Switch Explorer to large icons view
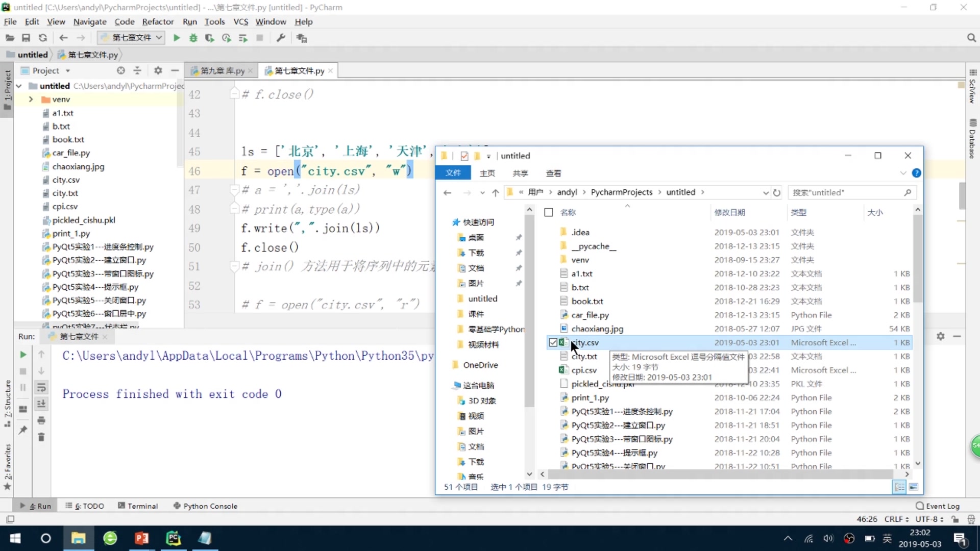This screenshot has width=980, height=551. pos(914,487)
